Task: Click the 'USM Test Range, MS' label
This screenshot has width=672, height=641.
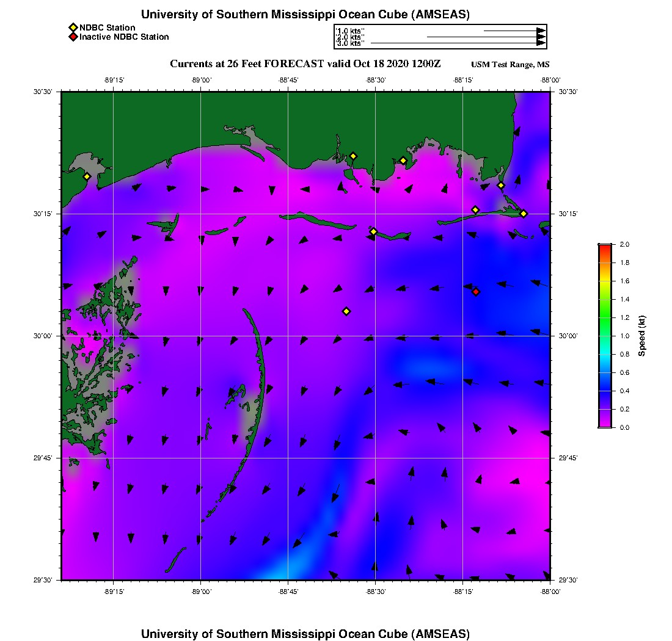Action: pos(510,65)
